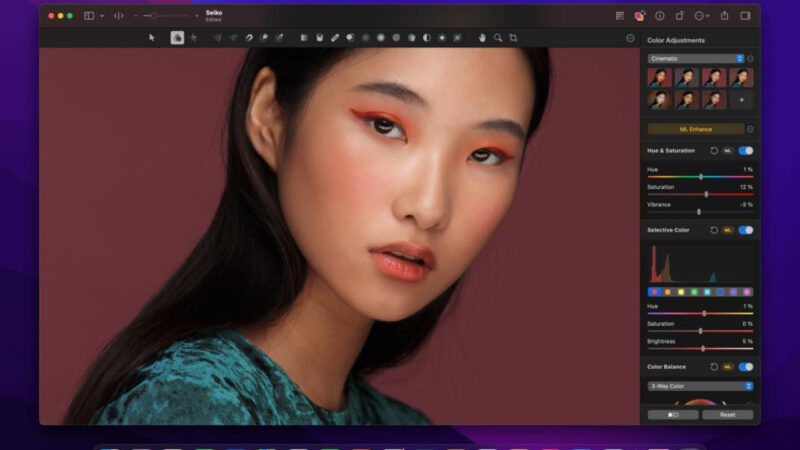The height and width of the screenshot is (450, 800).
Task: Adjust the Vibrance slider
Action: [701, 211]
